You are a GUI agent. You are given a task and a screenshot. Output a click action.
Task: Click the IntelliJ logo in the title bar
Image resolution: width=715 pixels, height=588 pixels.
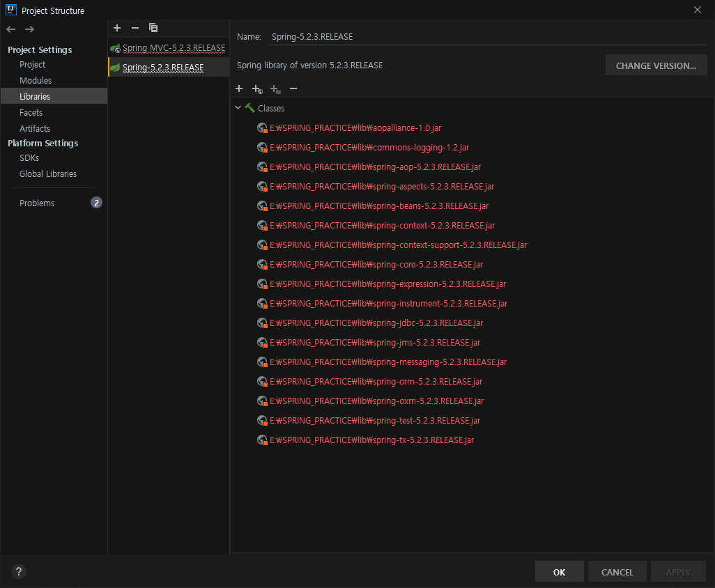pyautogui.click(x=11, y=10)
